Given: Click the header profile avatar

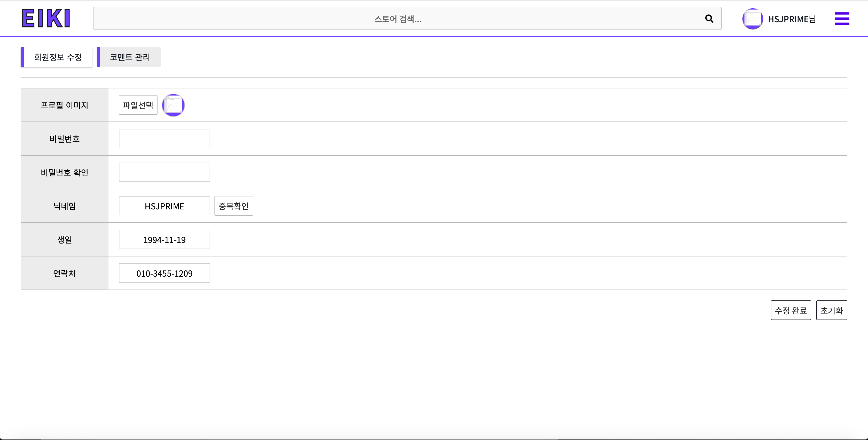Looking at the screenshot, I should (753, 19).
